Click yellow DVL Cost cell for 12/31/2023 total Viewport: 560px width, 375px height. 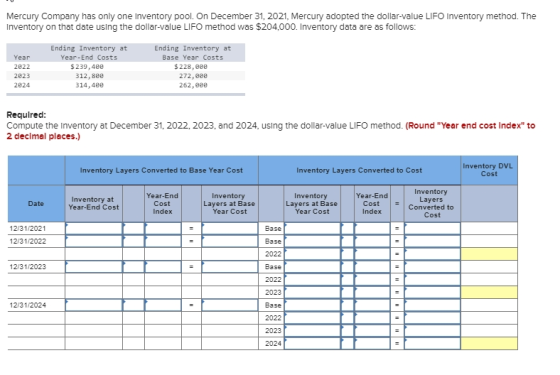click(489, 292)
